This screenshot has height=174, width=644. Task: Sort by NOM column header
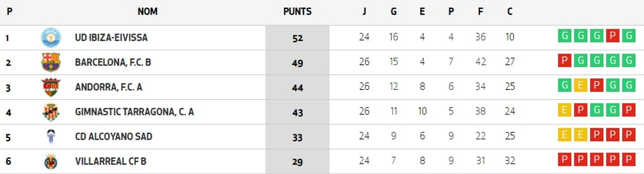tap(147, 12)
